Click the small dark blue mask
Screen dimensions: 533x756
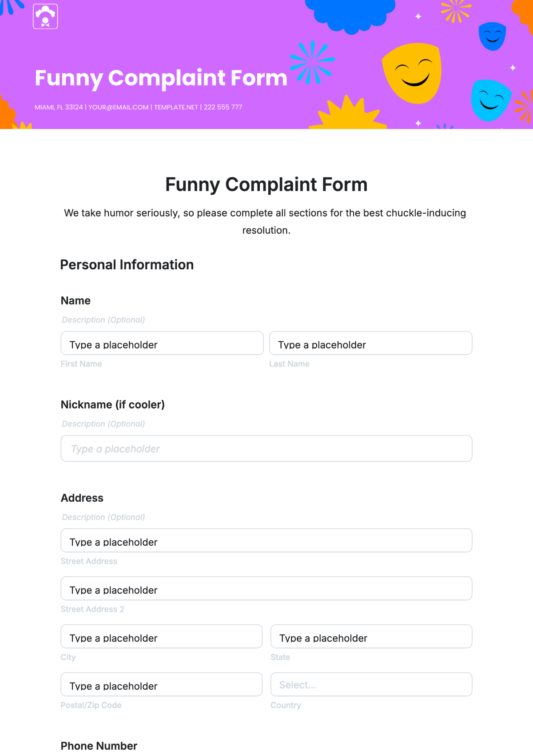[x=492, y=36]
